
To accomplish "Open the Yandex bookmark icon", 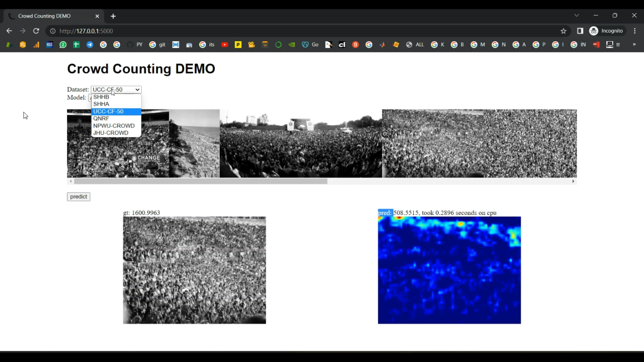I will tap(355, 45).
